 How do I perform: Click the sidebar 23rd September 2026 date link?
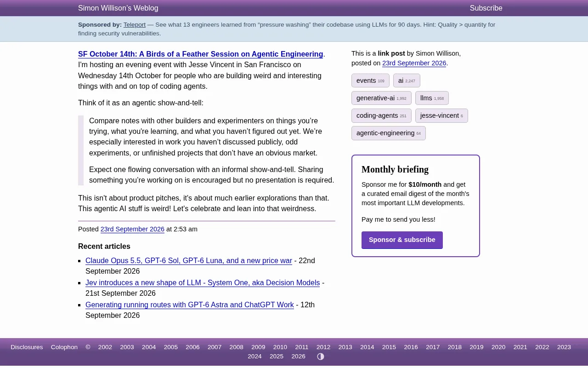point(414,63)
